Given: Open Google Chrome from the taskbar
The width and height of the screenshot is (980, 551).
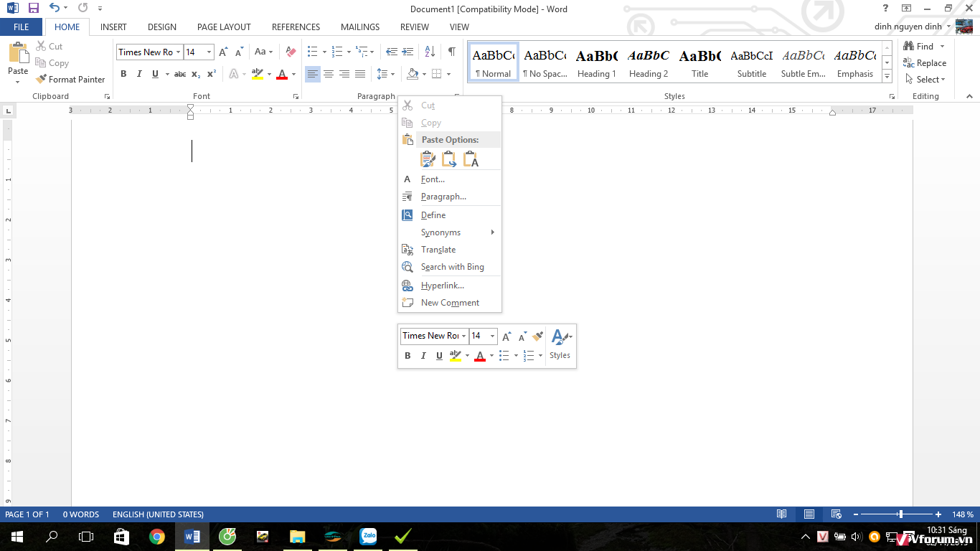Looking at the screenshot, I should coord(157,537).
